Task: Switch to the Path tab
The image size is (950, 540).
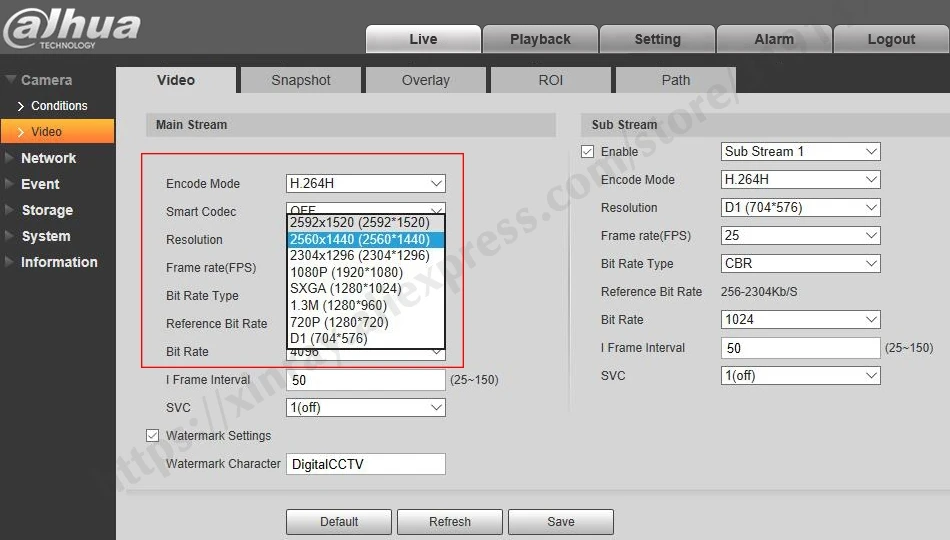Action: pos(675,80)
